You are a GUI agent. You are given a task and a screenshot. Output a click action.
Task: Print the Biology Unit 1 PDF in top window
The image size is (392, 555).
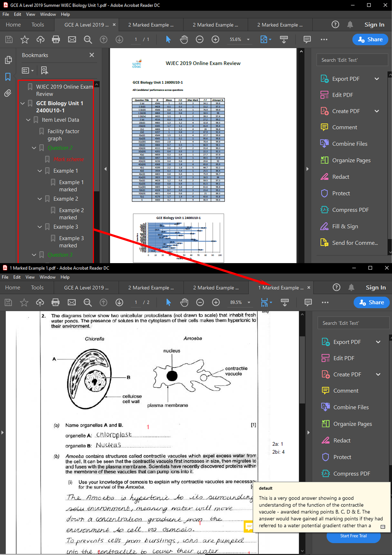tap(56, 39)
